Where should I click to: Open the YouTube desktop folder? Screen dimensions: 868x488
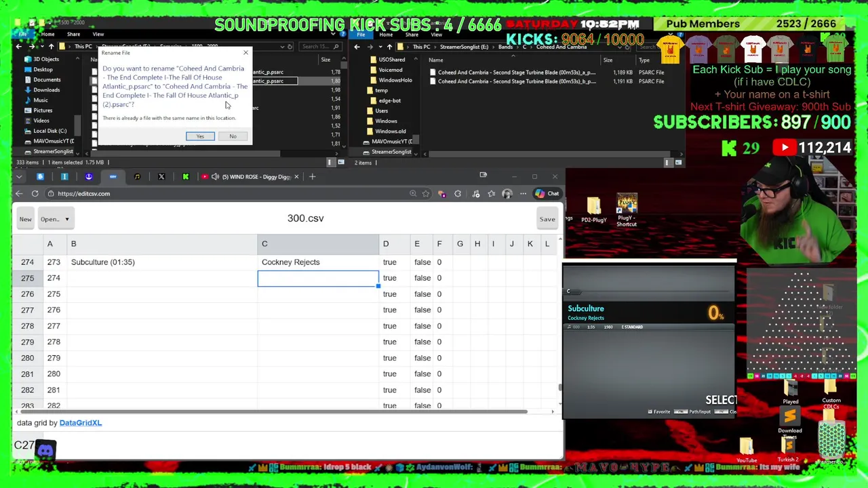coord(747,451)
